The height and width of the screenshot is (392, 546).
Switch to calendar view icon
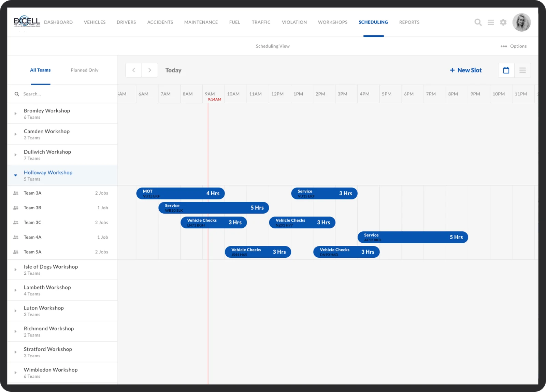tap(506, 70)
